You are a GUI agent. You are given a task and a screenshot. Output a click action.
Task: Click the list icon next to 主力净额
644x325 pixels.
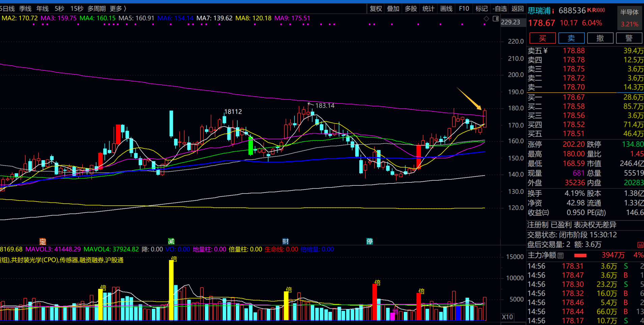click(561, 256)
